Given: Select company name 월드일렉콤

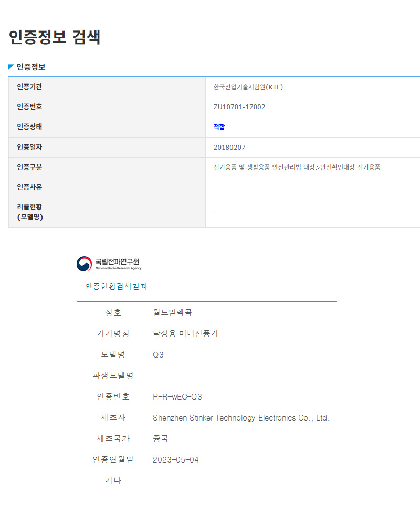Looking at the screenshot, I should tap(172, 313).
